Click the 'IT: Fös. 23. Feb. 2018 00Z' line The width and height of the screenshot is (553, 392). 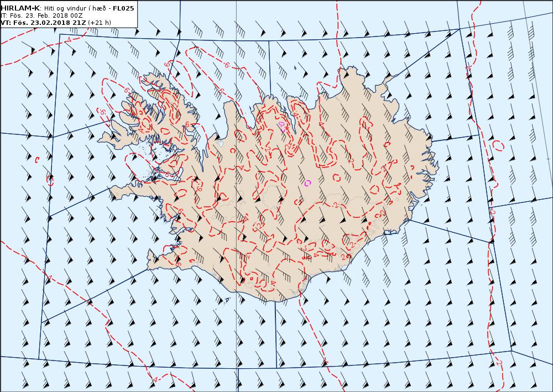[x=41, y=15]
